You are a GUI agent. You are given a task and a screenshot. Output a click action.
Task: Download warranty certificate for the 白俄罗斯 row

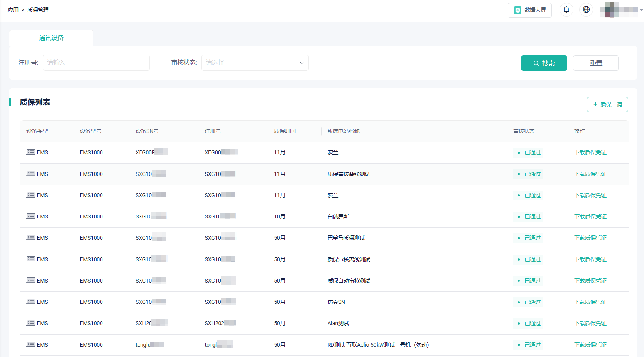point(590,216)
